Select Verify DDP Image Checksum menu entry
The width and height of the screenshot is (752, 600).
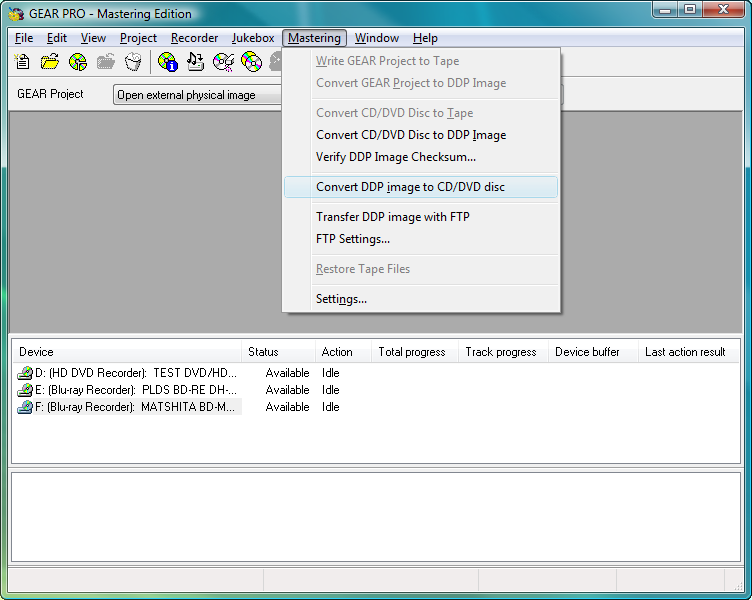click(x=396, y=157)
